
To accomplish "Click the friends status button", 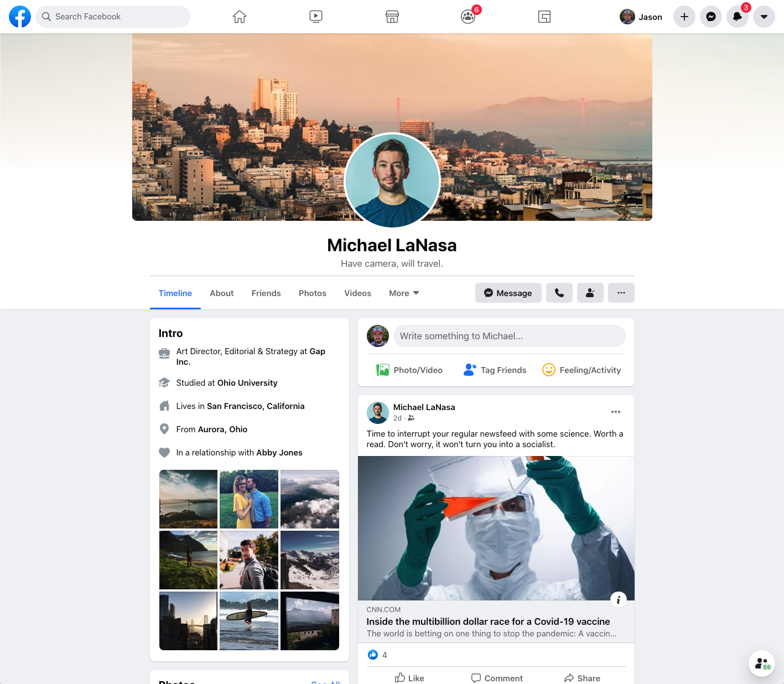I will [590, 293].
